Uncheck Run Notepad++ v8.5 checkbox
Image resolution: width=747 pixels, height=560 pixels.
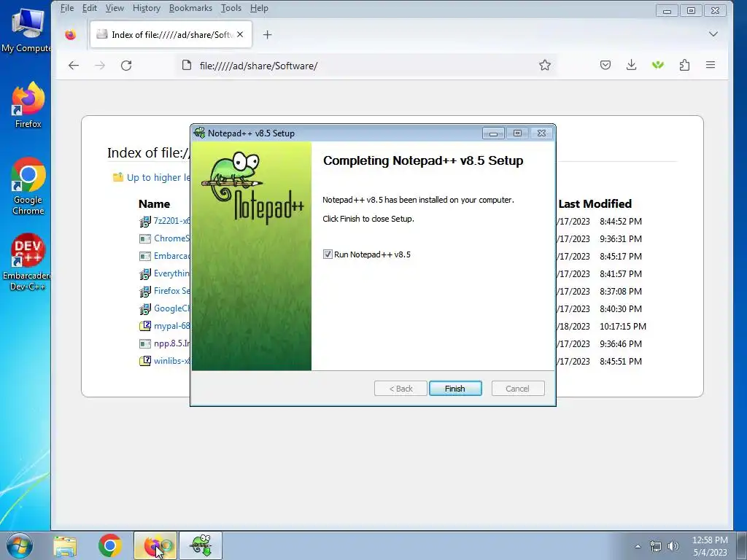point(328,254)
